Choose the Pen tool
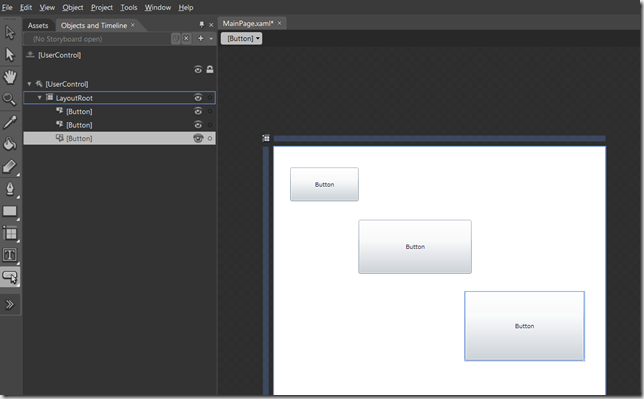The width and height of the screenshot is (644, 399). 10,189
